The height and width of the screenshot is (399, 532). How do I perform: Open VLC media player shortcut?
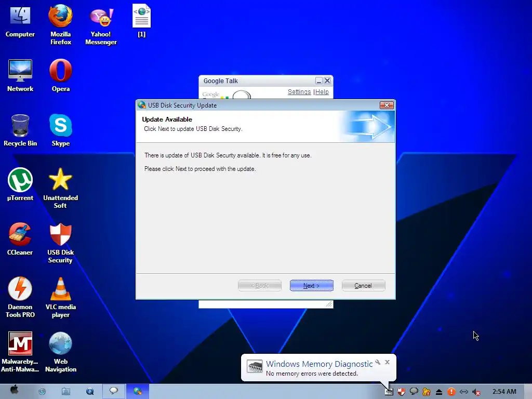click(60, 298)
